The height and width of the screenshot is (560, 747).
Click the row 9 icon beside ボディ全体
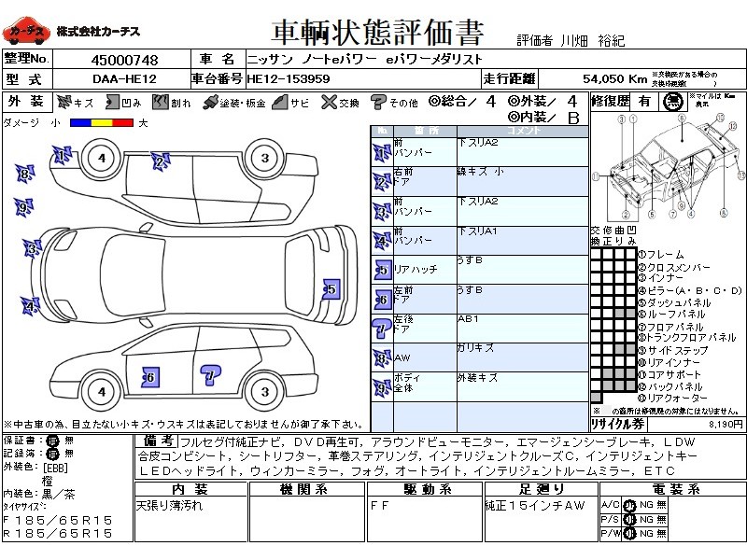(x=382, y=387)
